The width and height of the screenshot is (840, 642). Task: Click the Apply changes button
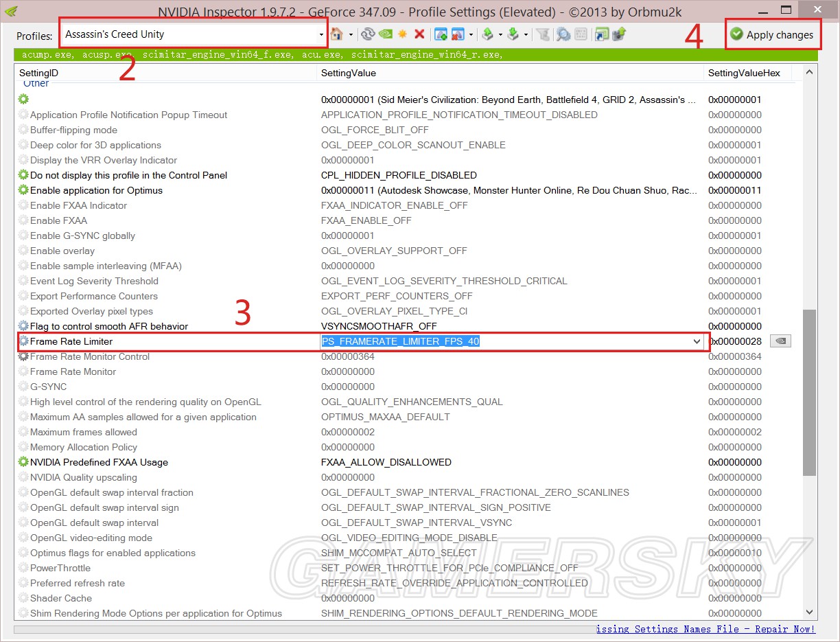tap(772, 34)
